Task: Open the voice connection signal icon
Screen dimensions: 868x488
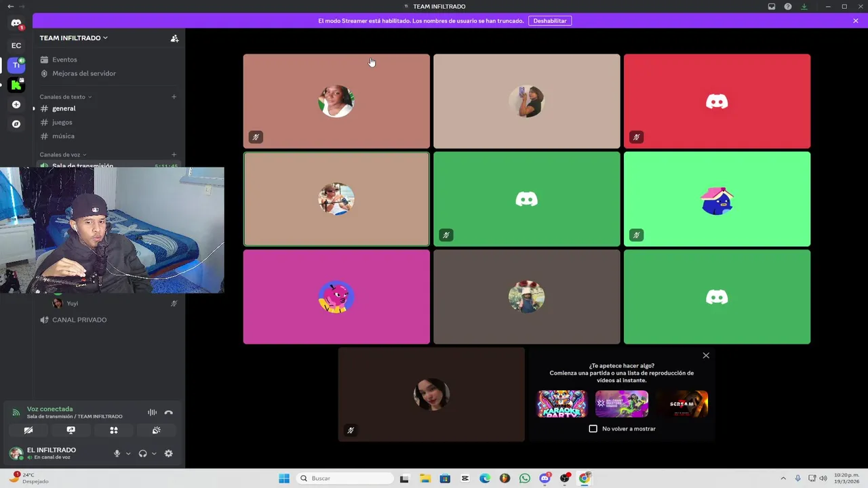Action: coord(16,412)
